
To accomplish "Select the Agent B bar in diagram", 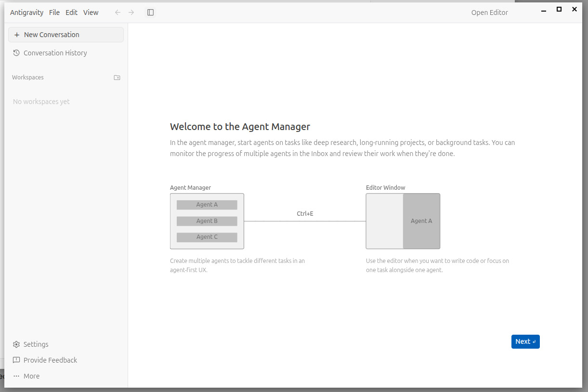I will [x=207, y=221].
